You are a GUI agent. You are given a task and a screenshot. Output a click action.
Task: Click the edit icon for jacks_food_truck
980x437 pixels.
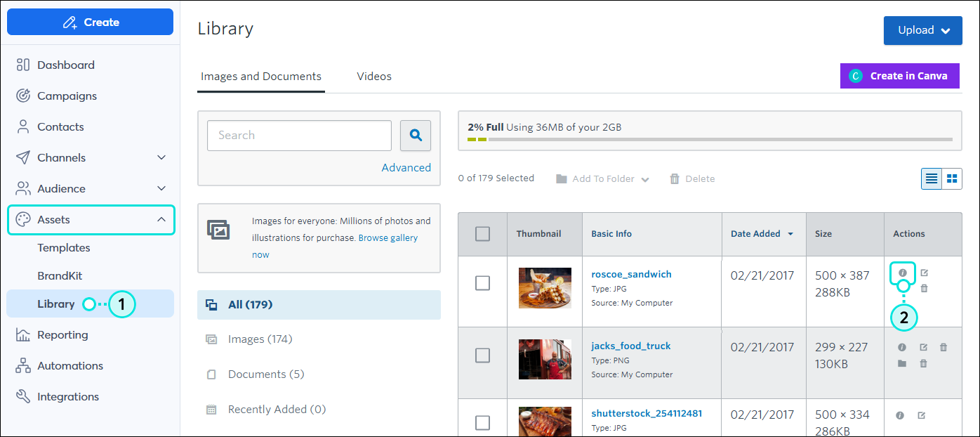[924, 347]
